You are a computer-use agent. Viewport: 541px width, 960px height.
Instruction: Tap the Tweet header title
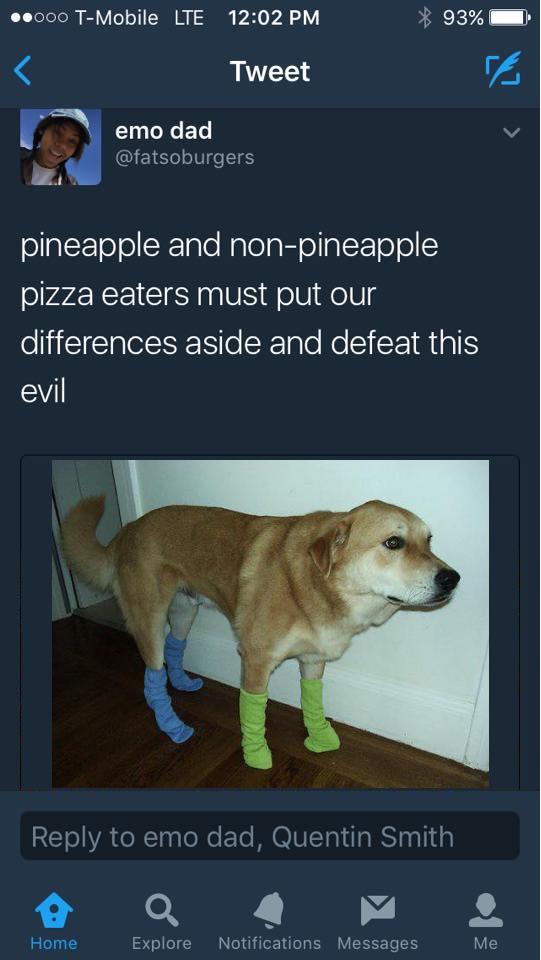tap(270, 71)
